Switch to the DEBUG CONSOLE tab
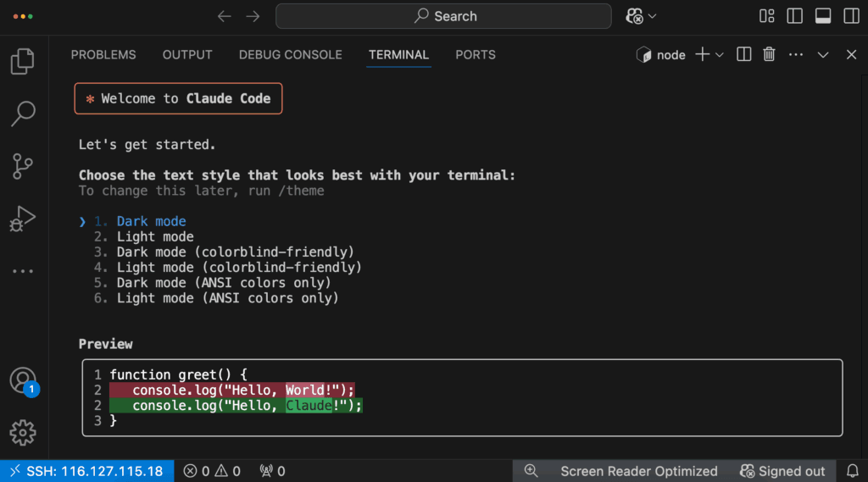 (291, 55)
